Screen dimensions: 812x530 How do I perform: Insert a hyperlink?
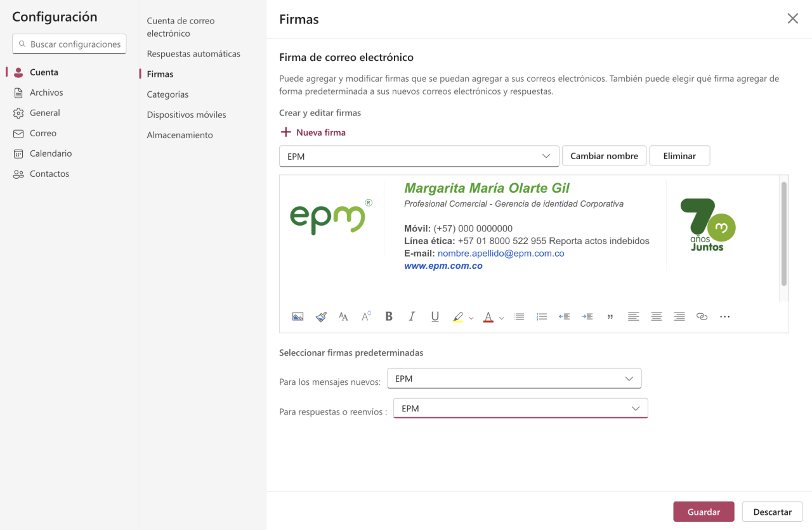pos(702,316)
